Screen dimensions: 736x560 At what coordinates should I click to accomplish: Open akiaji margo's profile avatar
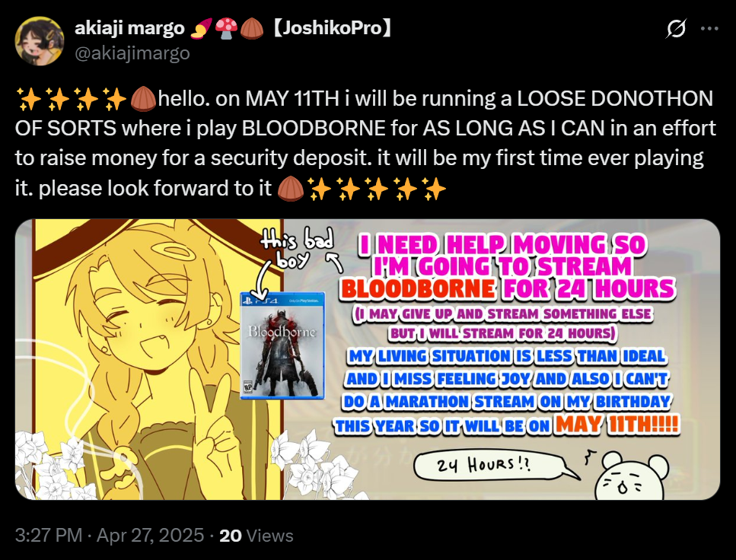[40, 41]
